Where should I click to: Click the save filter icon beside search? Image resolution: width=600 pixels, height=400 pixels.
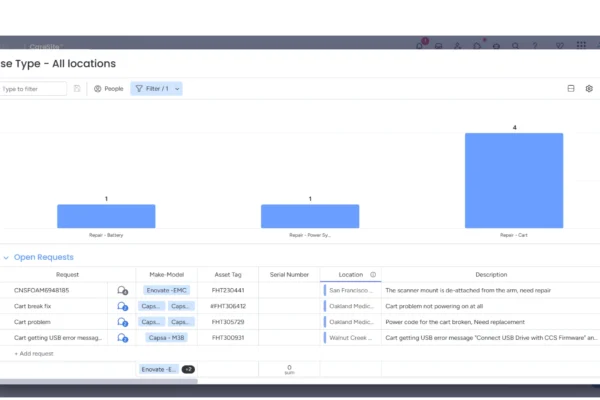click(78, 89)
